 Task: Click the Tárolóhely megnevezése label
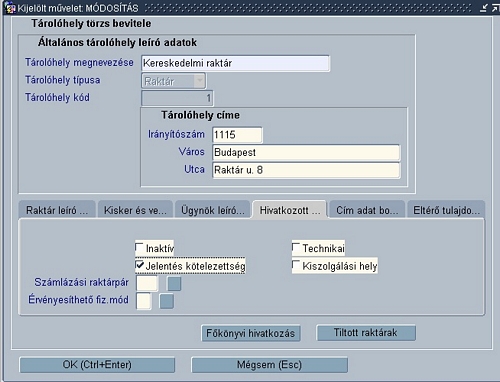[79, 62]
